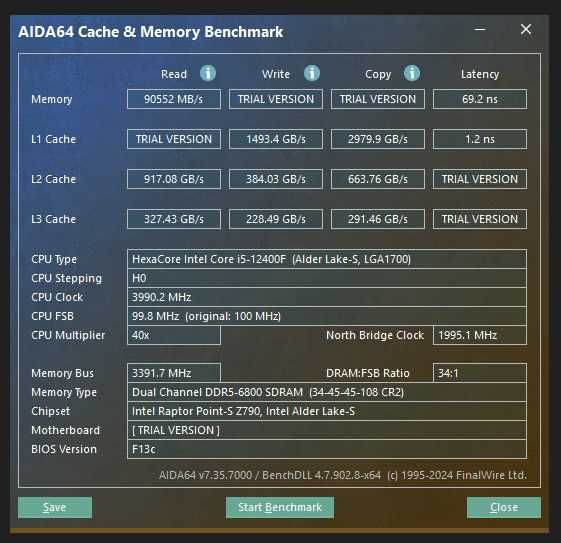Select the Memory Read value 90552 MB/s
Image resolution: width=561 pixels, height=543 pixels.
174,99
